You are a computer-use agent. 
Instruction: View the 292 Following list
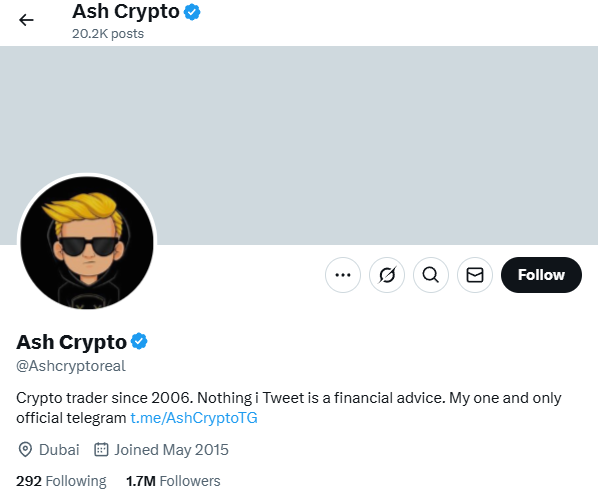tap(61, 481)
